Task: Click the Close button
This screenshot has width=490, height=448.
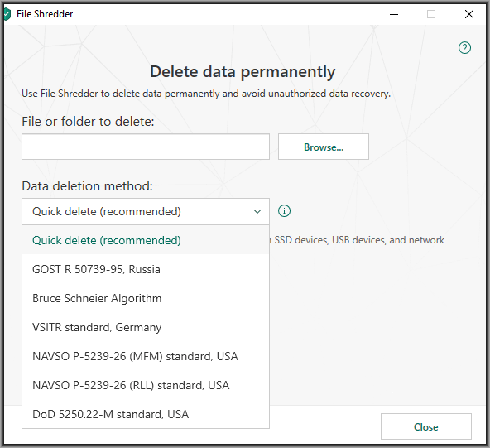Action: 426,426
